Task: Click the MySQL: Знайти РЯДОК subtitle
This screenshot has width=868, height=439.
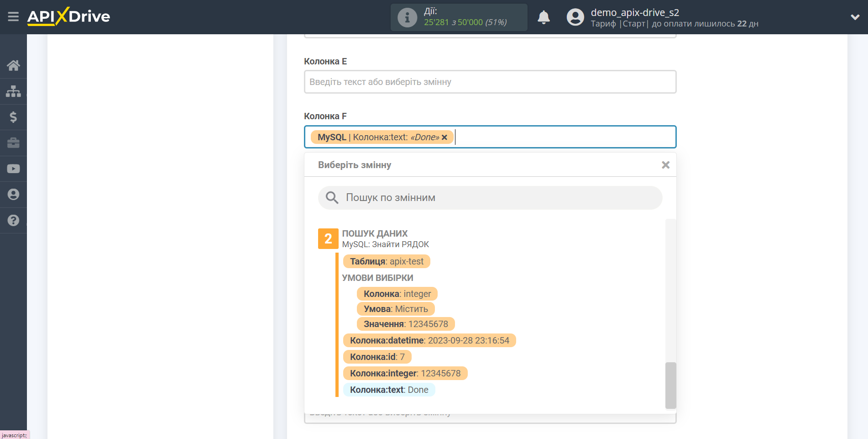Action: 385,244
